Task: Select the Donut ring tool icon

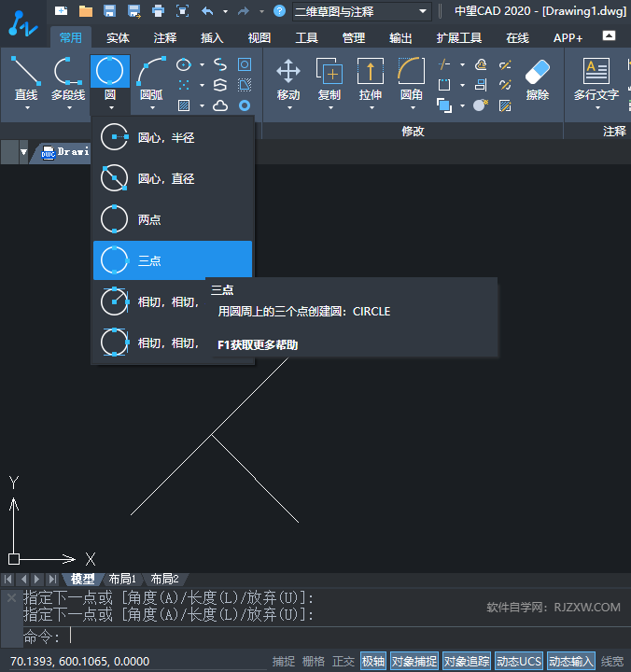Action: pos(245,105)
